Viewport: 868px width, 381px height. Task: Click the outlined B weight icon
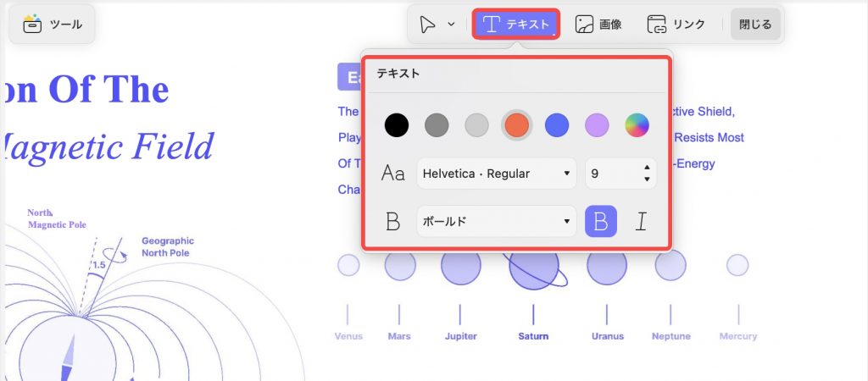[393, 221]
